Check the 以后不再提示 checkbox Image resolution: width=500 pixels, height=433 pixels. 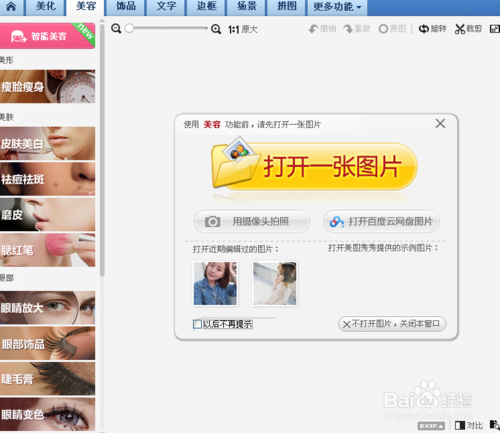coord(197,324)
